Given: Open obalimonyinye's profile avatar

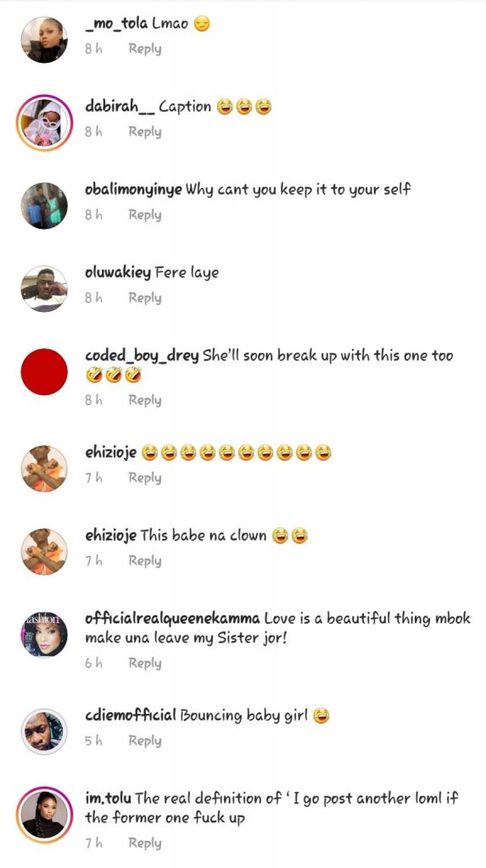Looking at the screenshot, I should (x=44, y=205).
